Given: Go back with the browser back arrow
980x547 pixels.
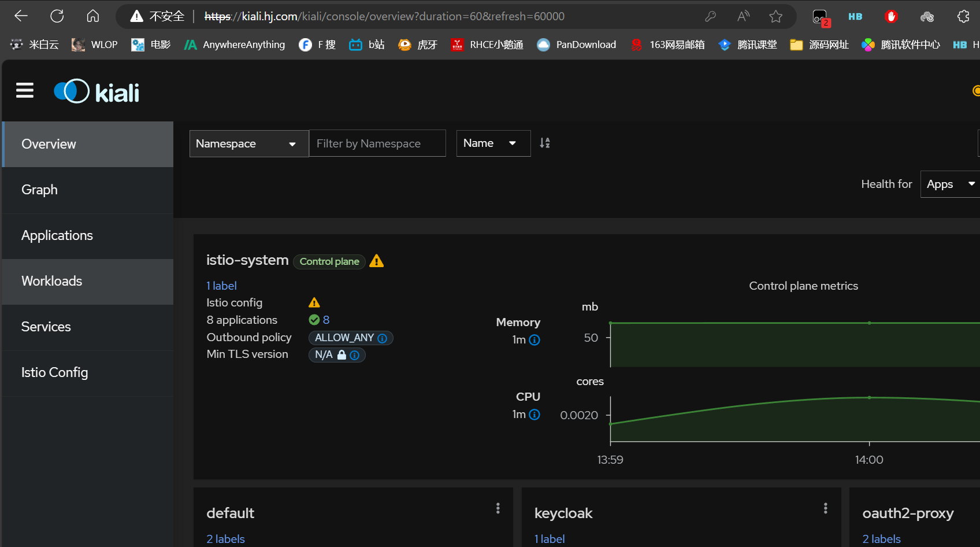Looking at the screenshot, I should (x=21, y=16).
